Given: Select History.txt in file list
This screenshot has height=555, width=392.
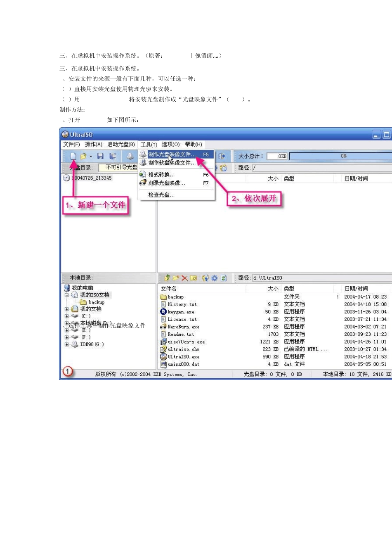Looking at the screenshot, I should click(182, 304).
